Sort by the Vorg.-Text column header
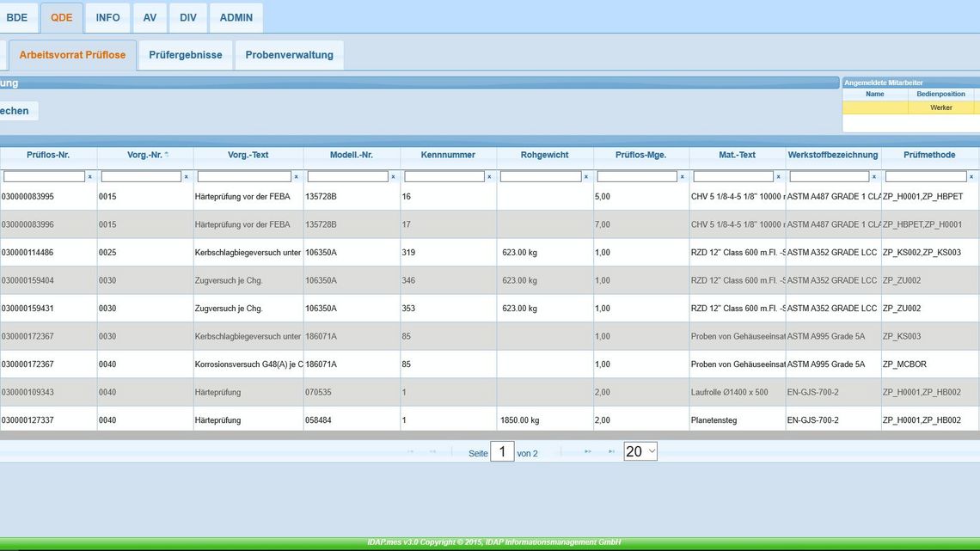The image size is (980, 551). tap(248, 155)
